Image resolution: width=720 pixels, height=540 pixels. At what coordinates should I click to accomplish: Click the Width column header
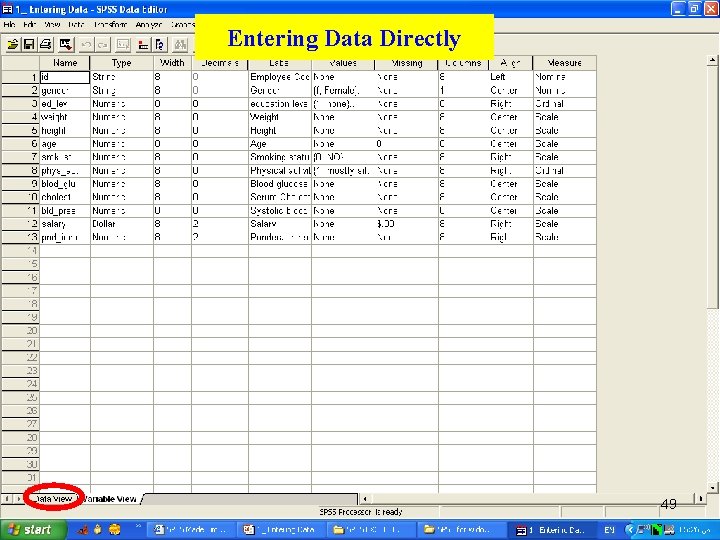click(x=172, y=63)
